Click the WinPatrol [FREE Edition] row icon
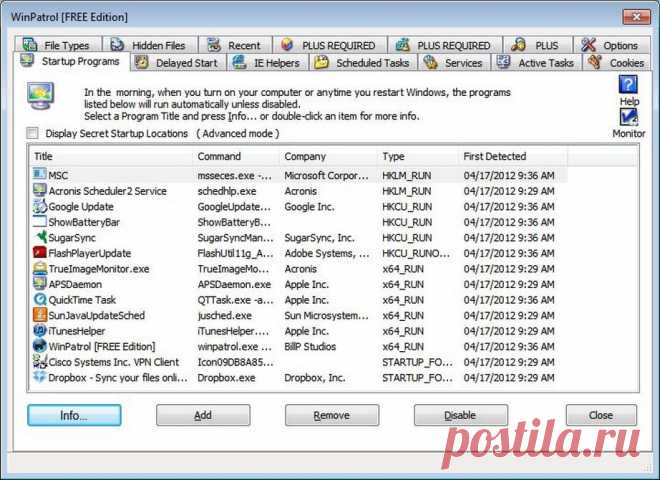This screenshot has width=660, height=480. click(x=40, y=346)
